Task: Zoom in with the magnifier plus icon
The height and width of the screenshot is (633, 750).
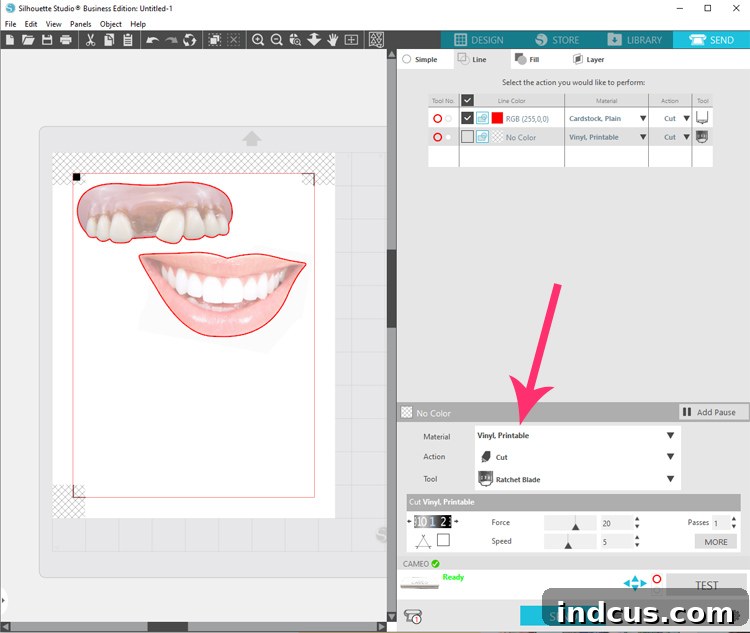Action: (x=258, y=40)
